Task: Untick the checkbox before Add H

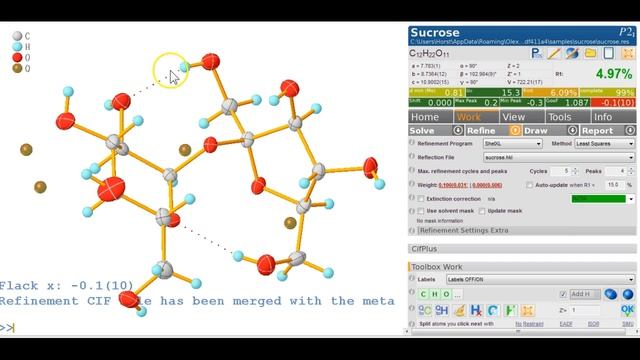Action: 563,294
